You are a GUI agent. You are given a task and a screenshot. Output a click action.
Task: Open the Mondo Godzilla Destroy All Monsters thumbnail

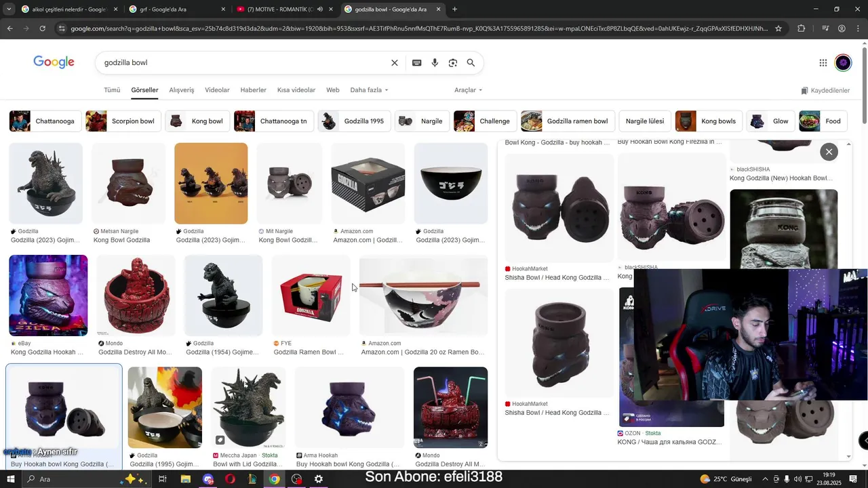[136, 296]
